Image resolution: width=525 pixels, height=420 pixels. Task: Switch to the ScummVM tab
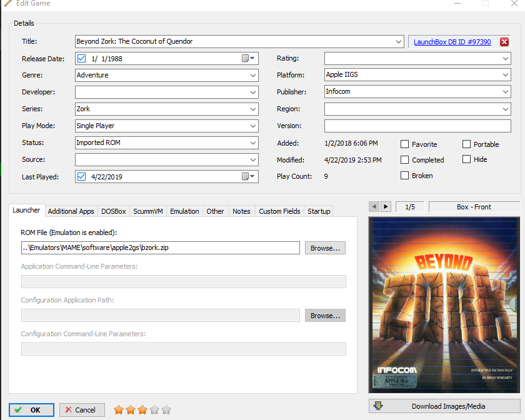coord(148,211)
